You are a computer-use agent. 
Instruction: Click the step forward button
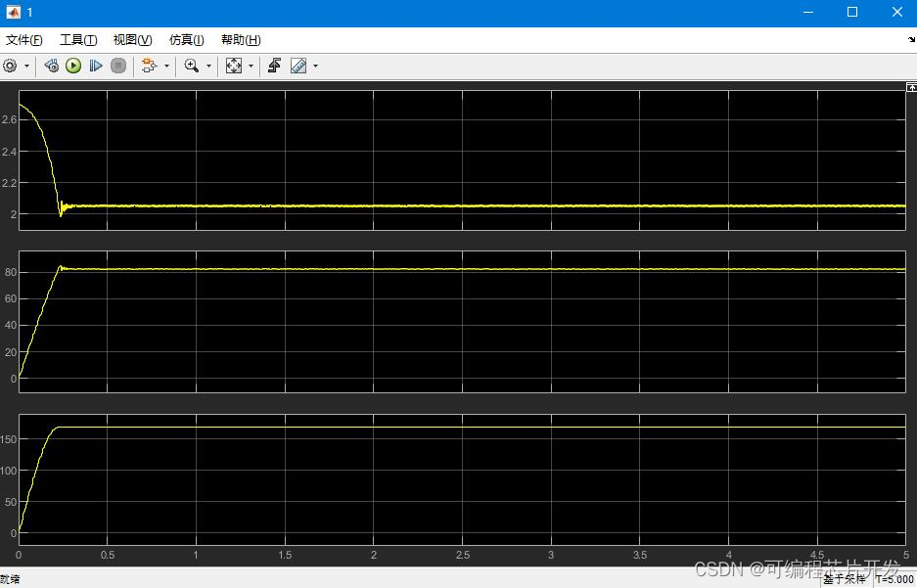96,67
